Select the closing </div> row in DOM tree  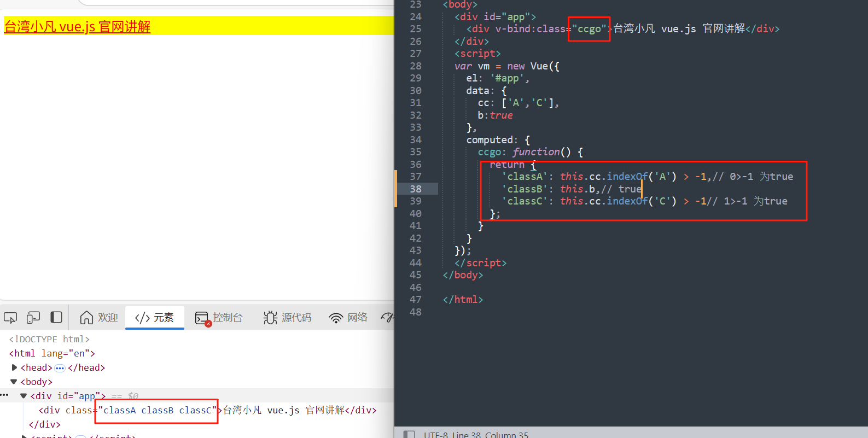tap(45, 424)
